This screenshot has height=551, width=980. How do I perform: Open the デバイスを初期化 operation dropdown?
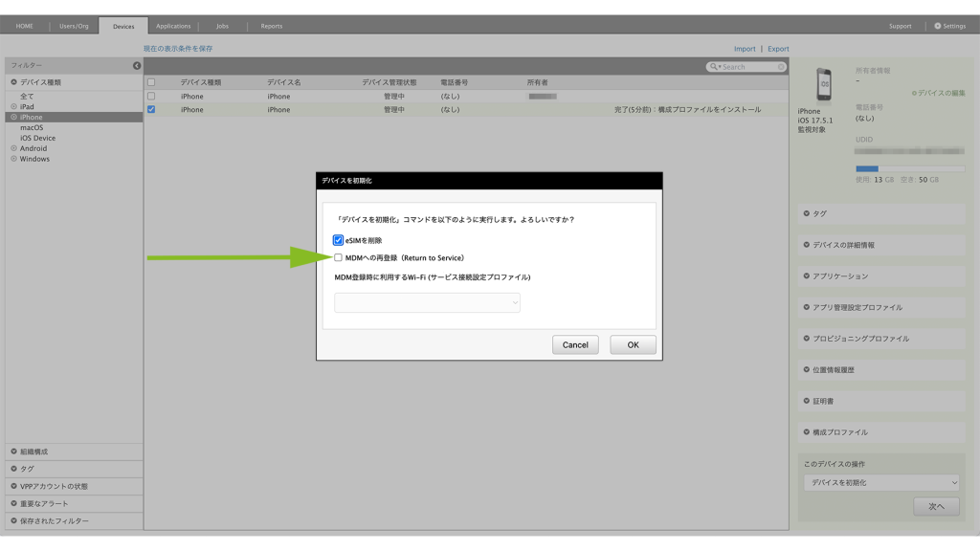(x=881, y=483)
